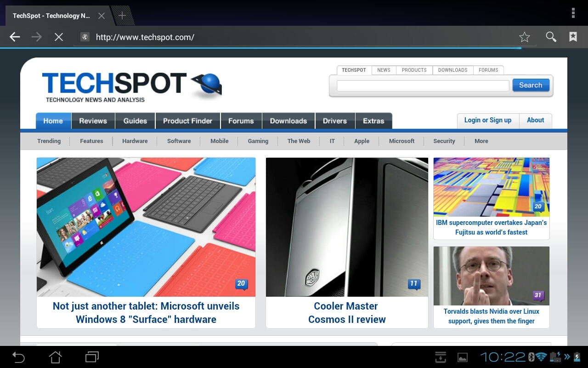Bookmark this page with star icon

pos(524,37)
